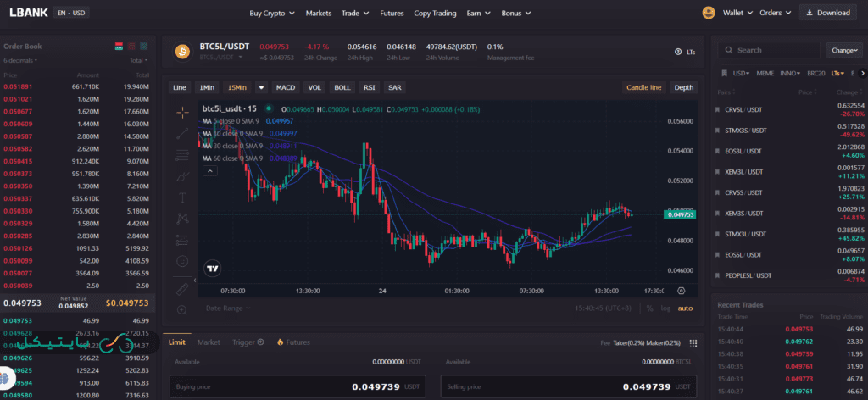This screenshot has width=868, height=400.
Task: Click the Download button
Action: (x=827, y=13)
